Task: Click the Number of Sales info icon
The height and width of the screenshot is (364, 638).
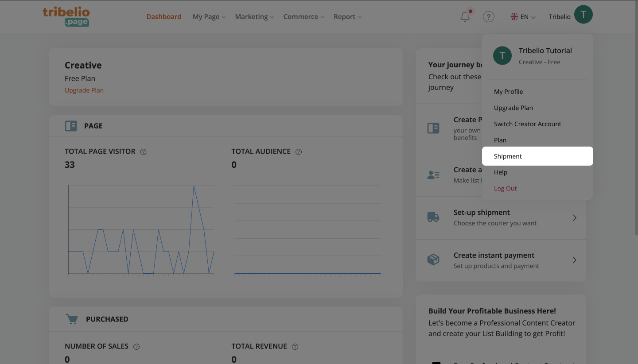Action: 136,347
